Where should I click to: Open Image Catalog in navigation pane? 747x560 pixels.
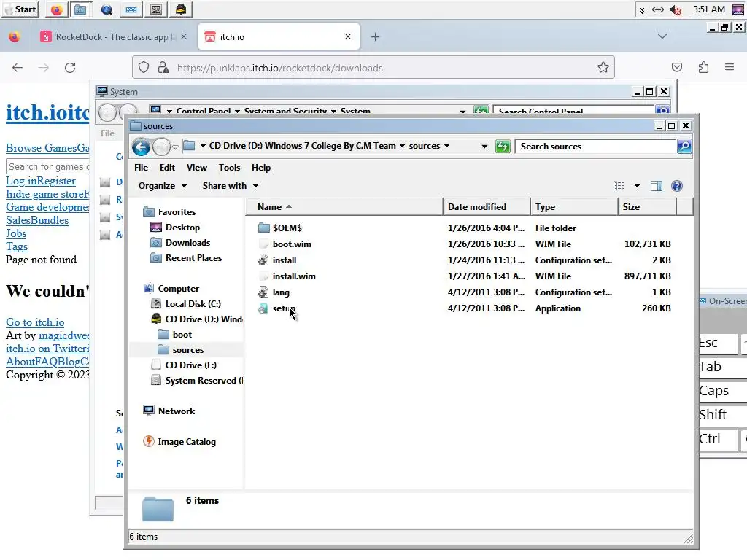(186, 442)
